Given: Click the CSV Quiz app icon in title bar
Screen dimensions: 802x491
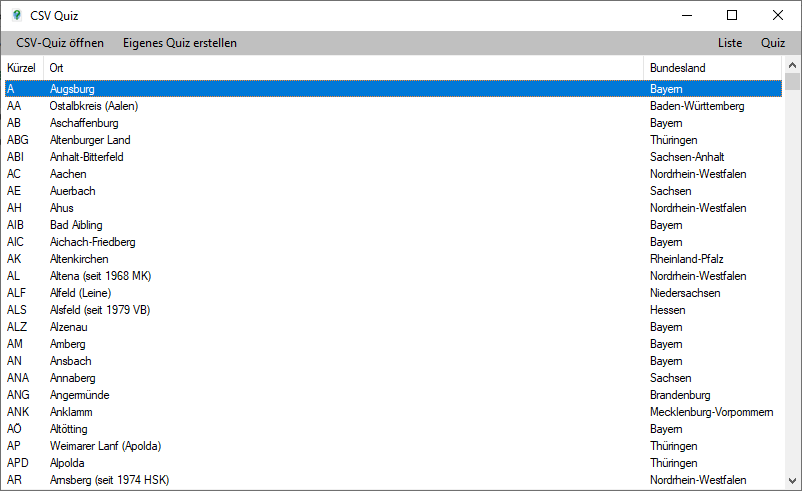Looking at the screenshot, I should point(16,15).
